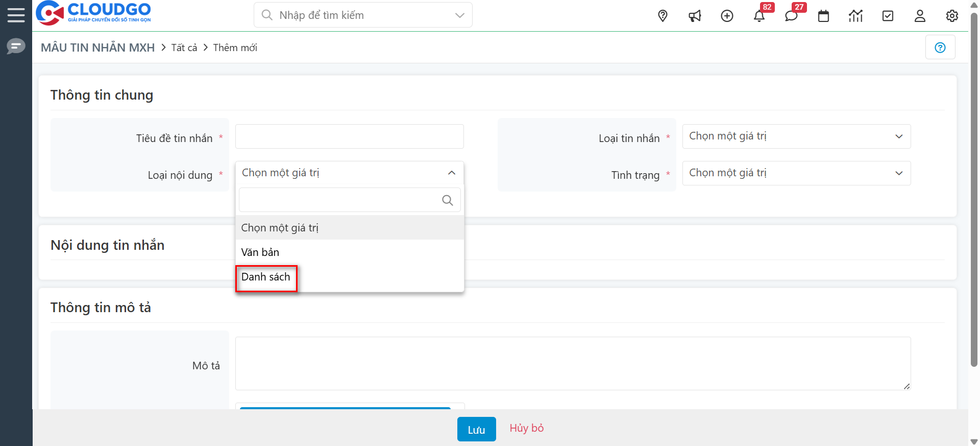Select the Văn bản option

point(260,252)
